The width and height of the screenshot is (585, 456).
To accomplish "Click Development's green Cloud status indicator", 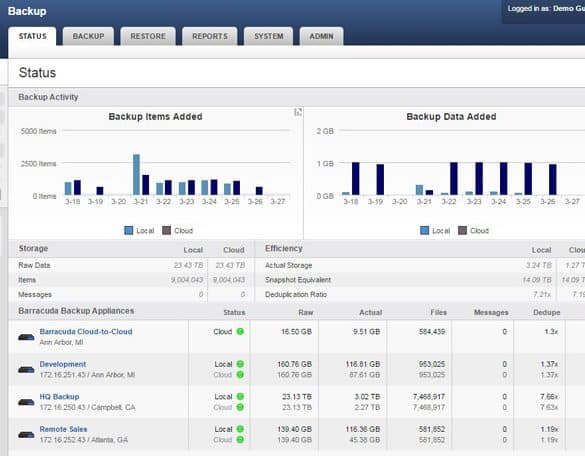I will (x=240, y=374).
